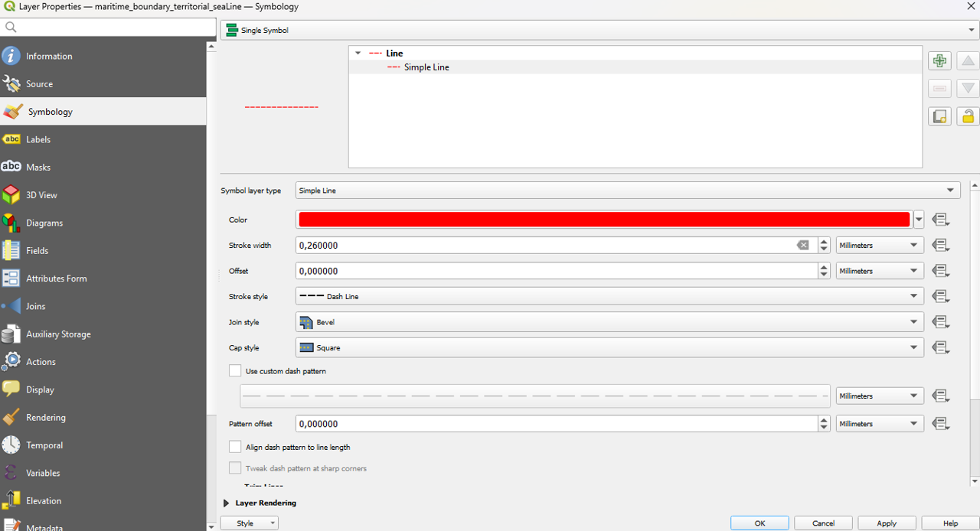Open data-defined override for Color
Image resolution: width=980 pixels, height=531 pixels.
(x=940, y=220)
